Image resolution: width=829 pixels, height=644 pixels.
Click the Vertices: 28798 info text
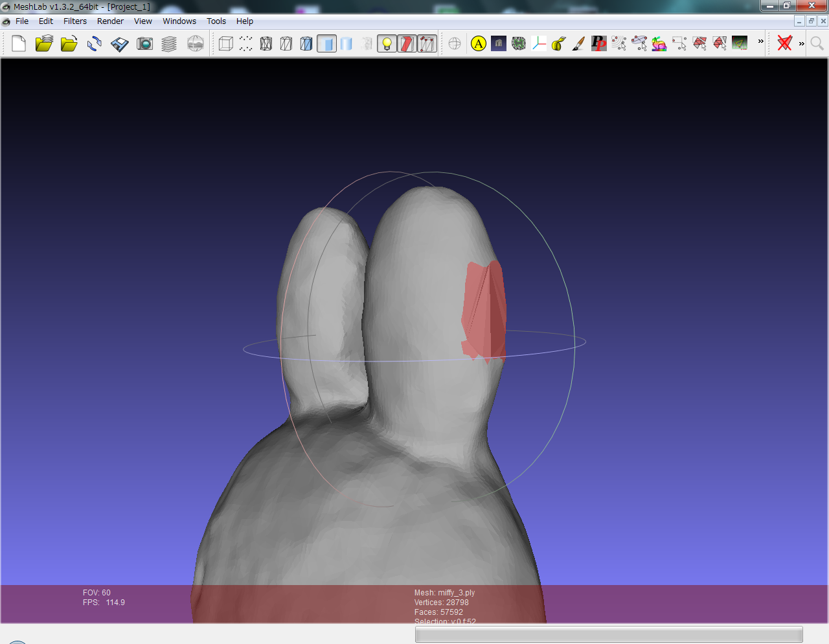click(442, 603)
